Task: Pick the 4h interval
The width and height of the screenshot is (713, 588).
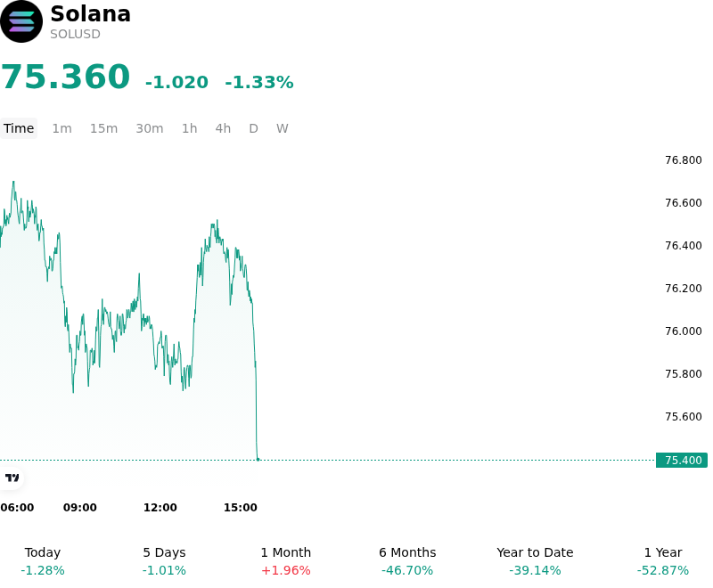Action: pyautogui.click(x=223, y=128)
